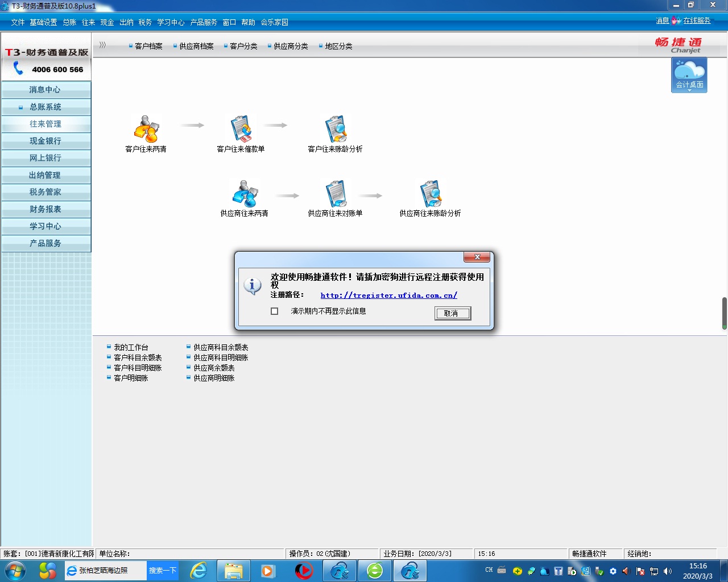Open 客户分类 in toolbar
Viewport: 728px width, 582px height.
tap(243, 46)
